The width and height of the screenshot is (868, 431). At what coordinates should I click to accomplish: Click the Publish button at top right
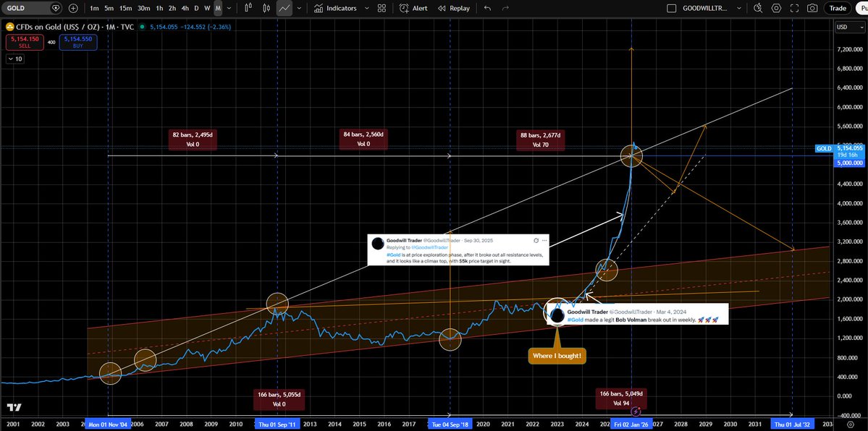[x=861, y=8]
